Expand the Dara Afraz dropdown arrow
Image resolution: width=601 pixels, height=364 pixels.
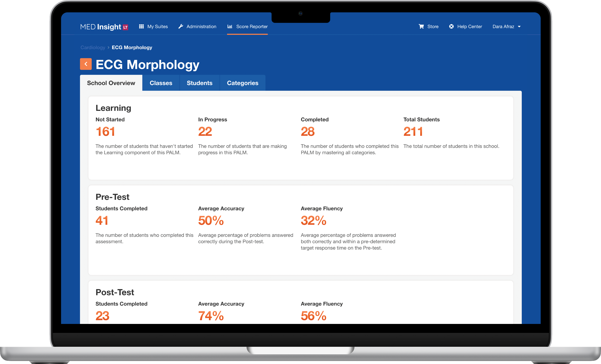coord(519,27)
